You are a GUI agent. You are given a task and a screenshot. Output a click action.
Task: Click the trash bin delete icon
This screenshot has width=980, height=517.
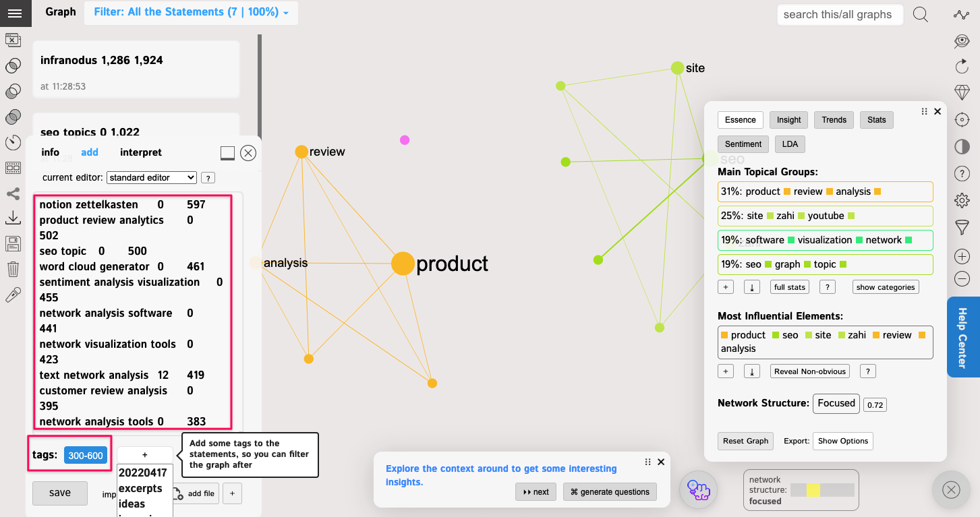[x=13, y=270]
